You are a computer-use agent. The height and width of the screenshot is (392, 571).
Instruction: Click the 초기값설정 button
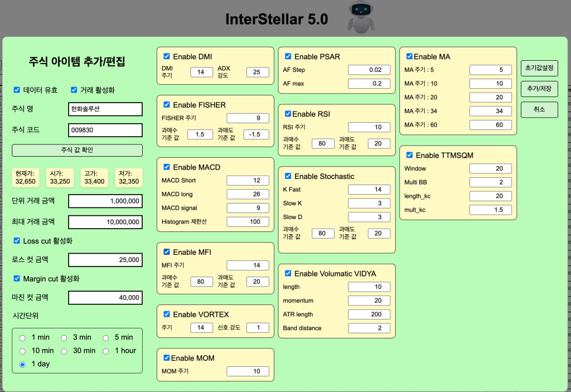tap(539, 68)
